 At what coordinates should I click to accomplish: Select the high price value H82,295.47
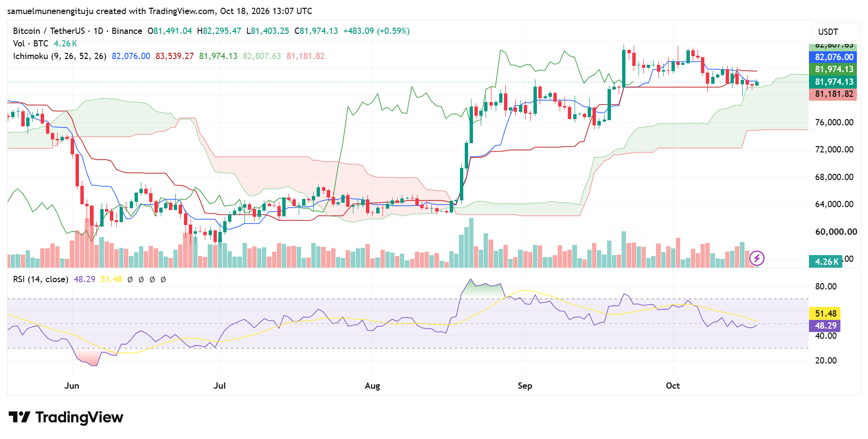[x=219, y=31]
